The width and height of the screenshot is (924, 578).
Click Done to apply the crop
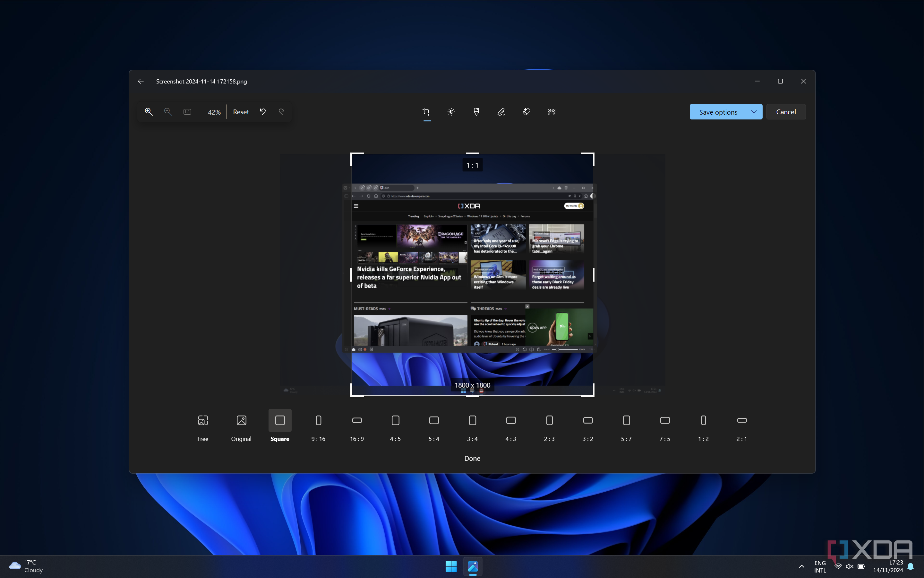(472, 458)
